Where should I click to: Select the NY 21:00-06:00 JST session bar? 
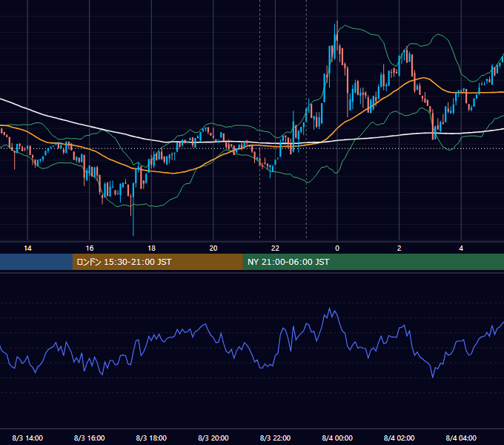click(x=373, y=262)
